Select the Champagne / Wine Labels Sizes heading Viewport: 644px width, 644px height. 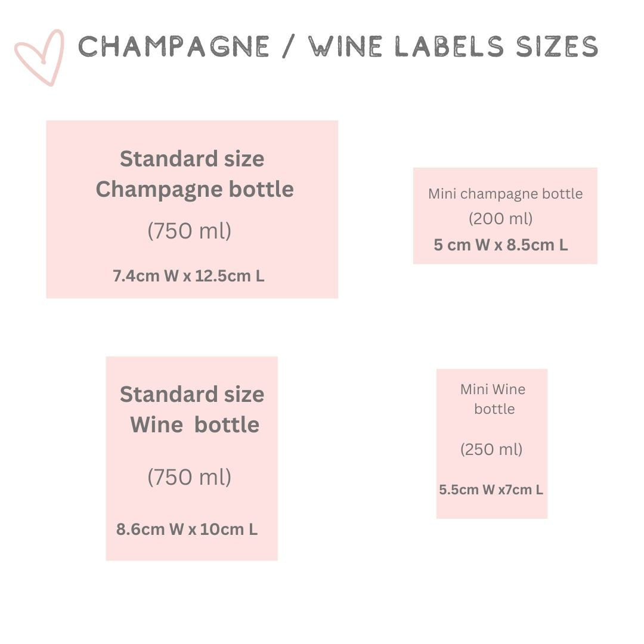[x=338, y=47]
